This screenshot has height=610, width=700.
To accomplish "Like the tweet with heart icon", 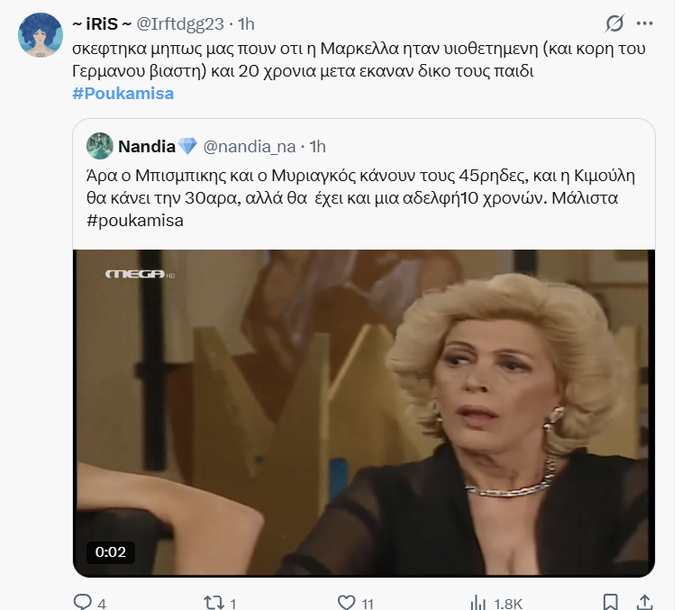I will pos(347,602).
